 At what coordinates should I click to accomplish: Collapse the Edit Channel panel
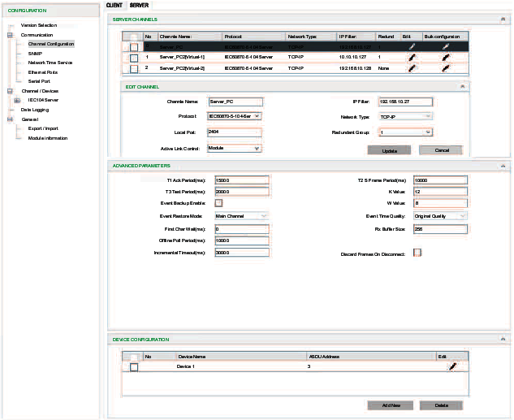pos(461,85)
